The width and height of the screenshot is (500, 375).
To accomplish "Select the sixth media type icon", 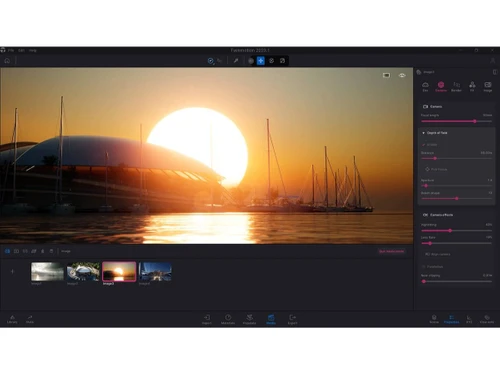I will click(x=51, y=251).
